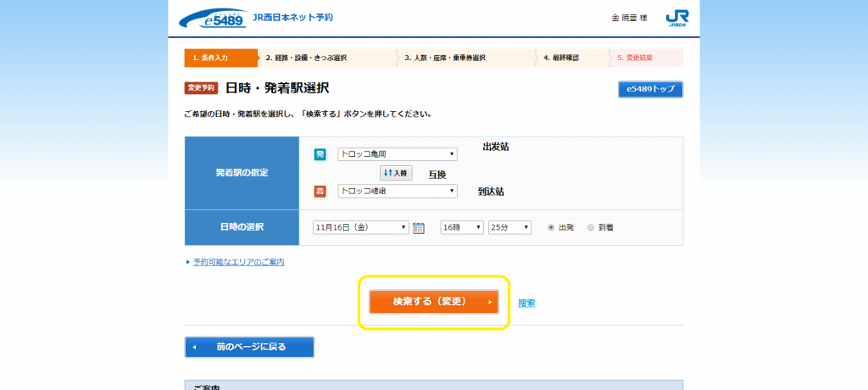Go back with 前のページに戻る button
This screenshot has width=868, height=390.
(249, 347)
